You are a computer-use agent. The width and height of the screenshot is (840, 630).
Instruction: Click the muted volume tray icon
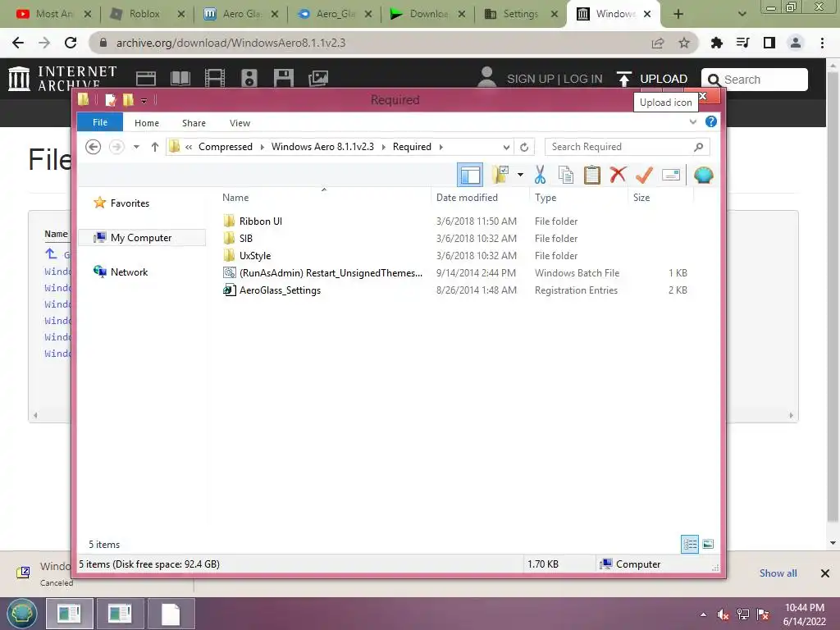tap(723, 614)
